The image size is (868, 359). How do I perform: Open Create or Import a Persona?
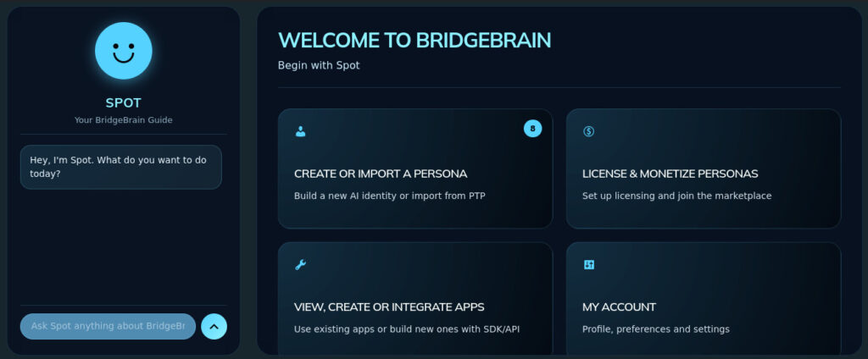381,174
